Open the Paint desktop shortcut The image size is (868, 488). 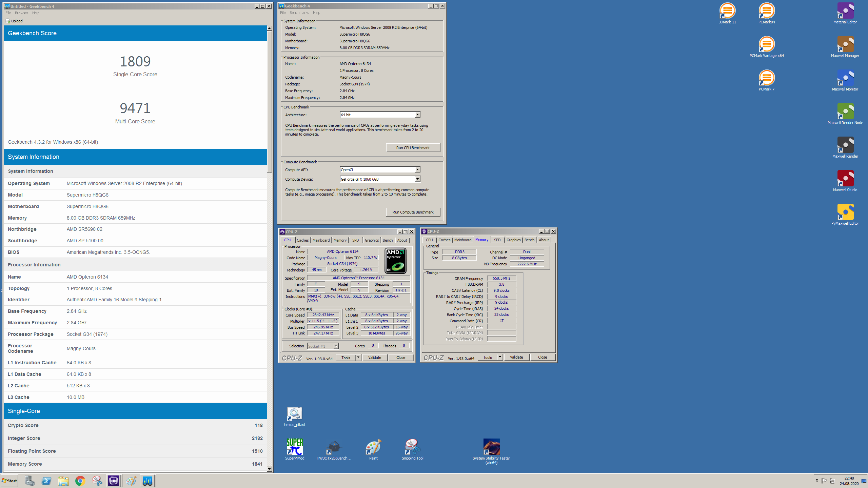pyautogui.click(x=373, y=450)
